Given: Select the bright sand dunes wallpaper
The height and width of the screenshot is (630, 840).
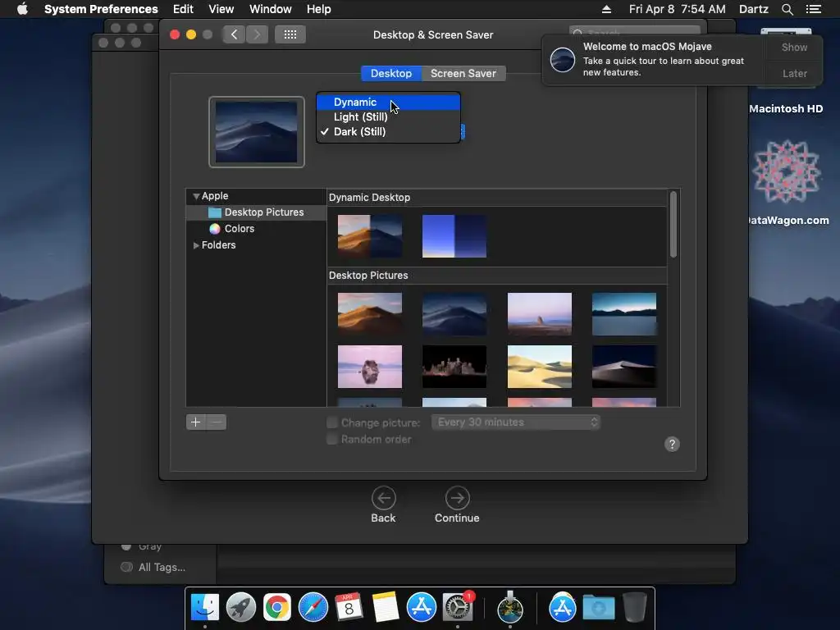Looking at the screenshot, I should tap(540, 367).
